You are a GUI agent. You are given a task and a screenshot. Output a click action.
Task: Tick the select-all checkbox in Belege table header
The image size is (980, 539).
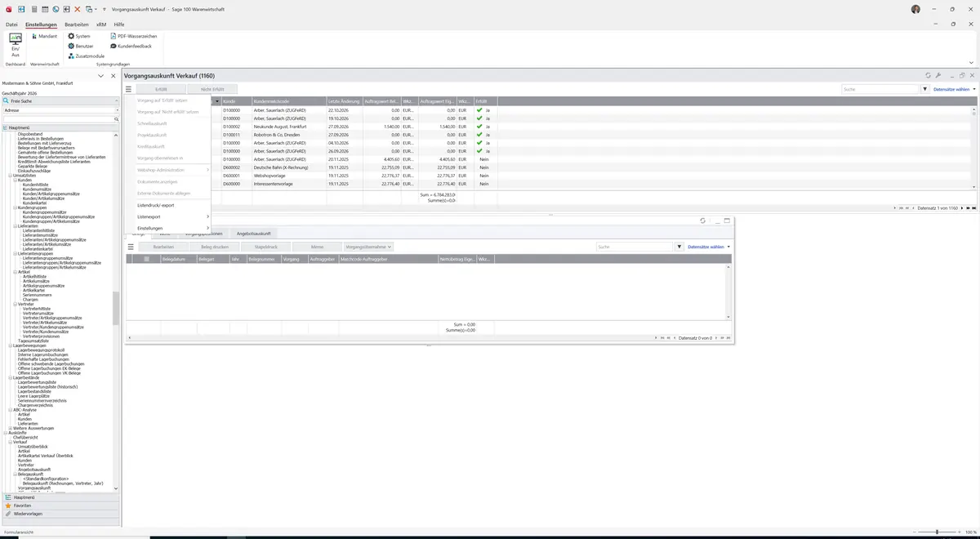tap(146, 259)
